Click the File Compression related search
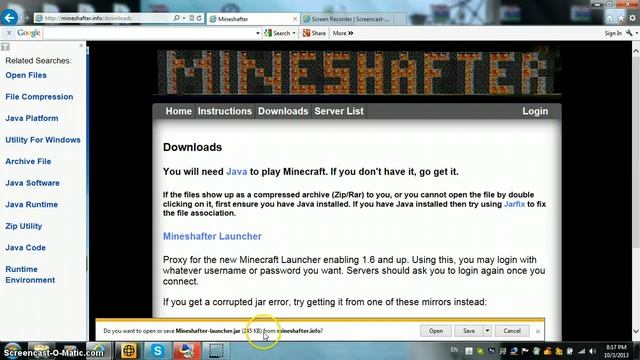 (x=39, y=97)
